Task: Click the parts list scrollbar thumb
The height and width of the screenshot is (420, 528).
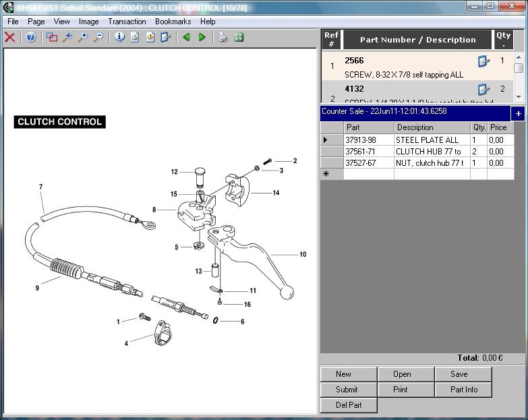Action: 519,67
